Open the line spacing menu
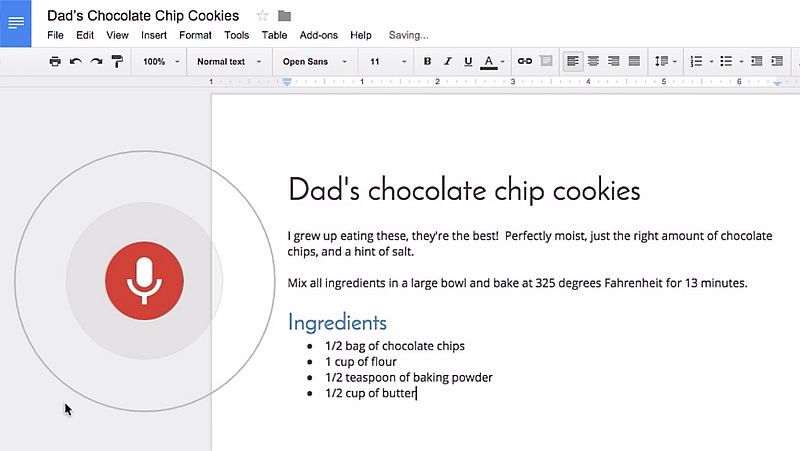 pos(665,61)
